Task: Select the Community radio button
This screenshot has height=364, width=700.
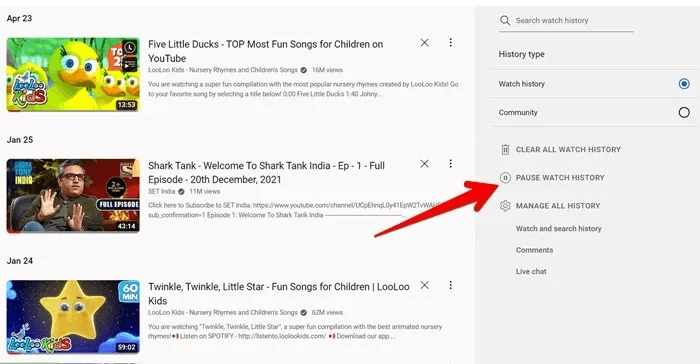Action: [684, 113]
